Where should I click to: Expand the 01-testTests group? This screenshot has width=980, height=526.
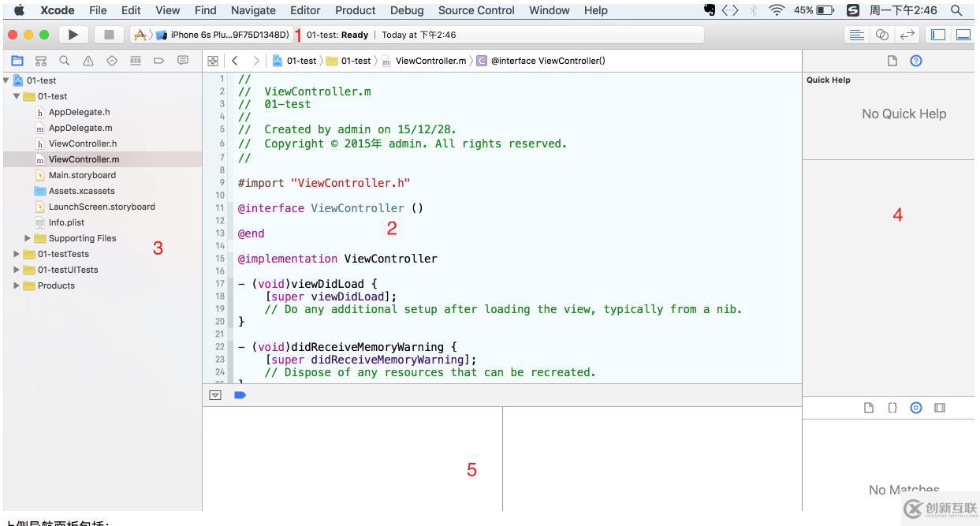pos(17,254)
